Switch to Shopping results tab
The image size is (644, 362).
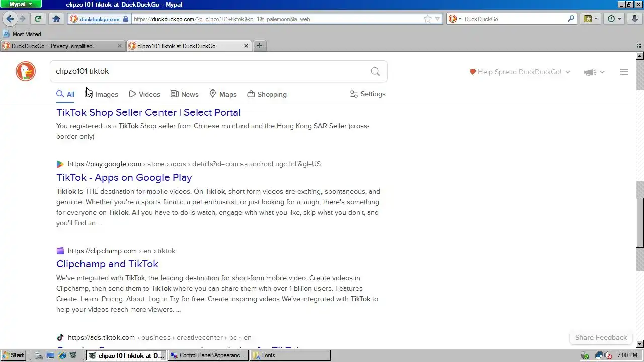click(267, 94)
